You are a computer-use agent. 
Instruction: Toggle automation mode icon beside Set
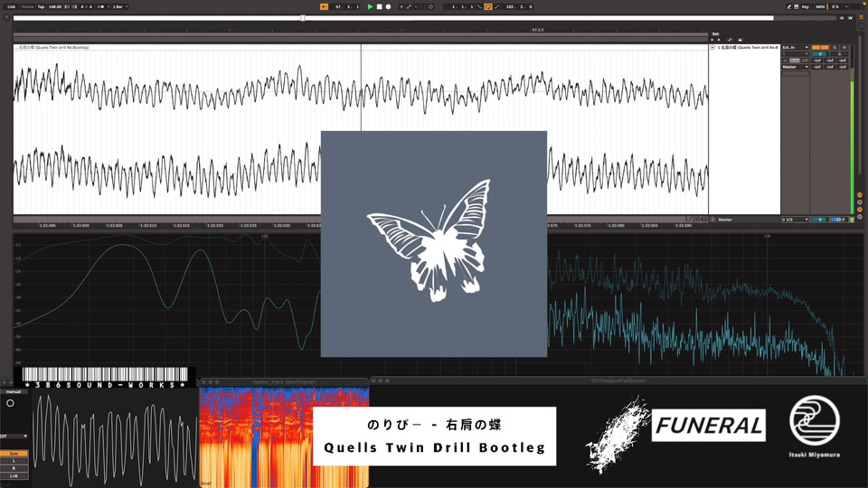pyautogui.click(x=730, y=40)
